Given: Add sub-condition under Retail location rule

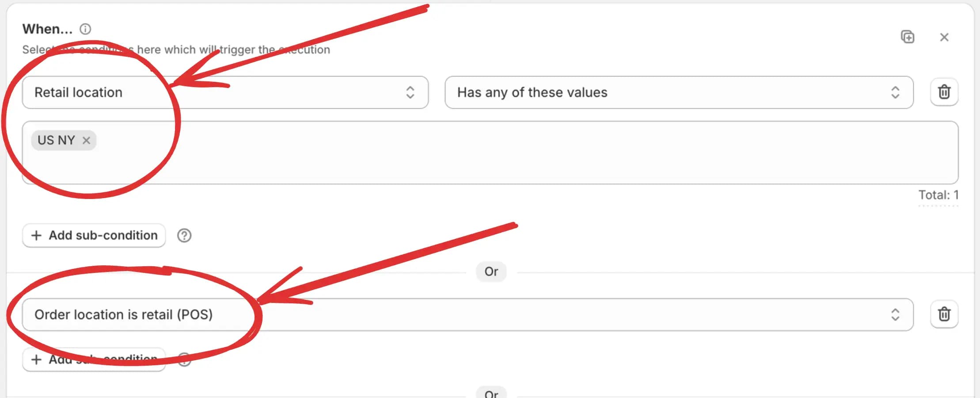Looking at the screenshot, I should click(94, 235).
